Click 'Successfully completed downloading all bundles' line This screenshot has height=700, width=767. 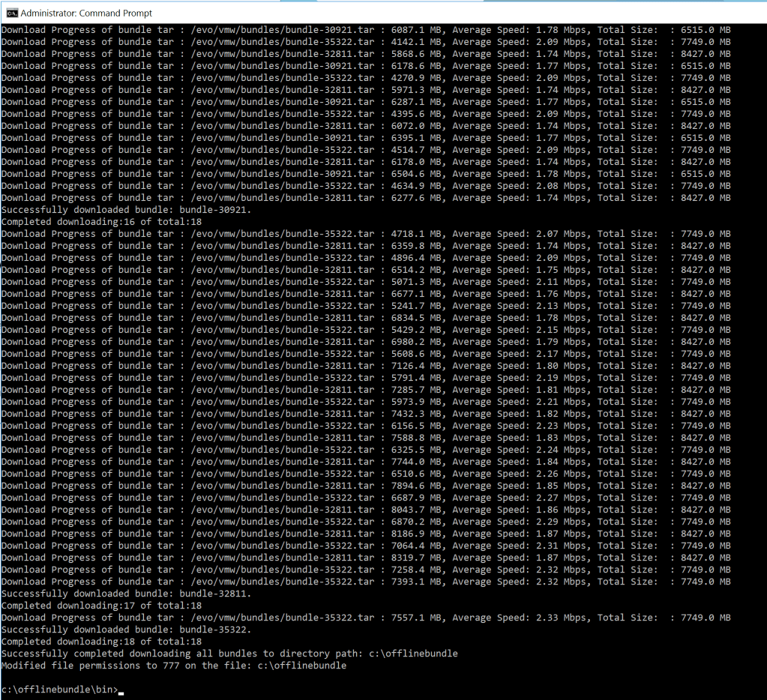229,654
